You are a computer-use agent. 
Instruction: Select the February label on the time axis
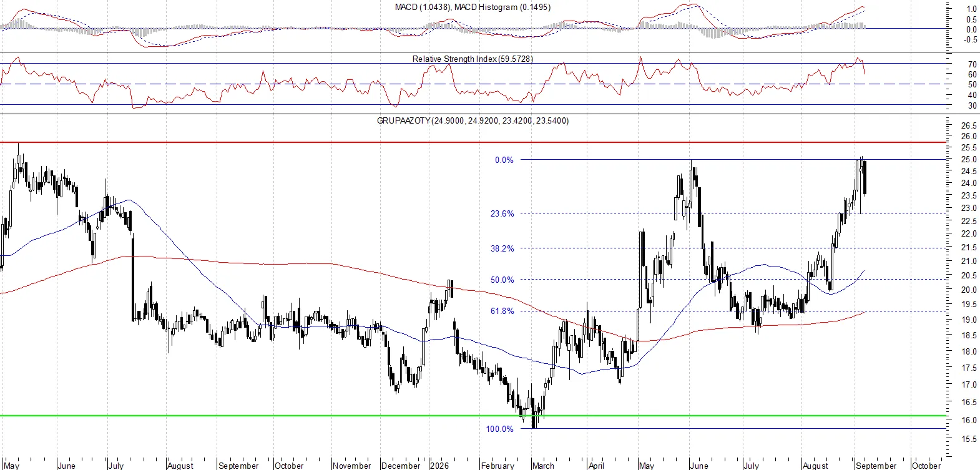click(497, 466)
